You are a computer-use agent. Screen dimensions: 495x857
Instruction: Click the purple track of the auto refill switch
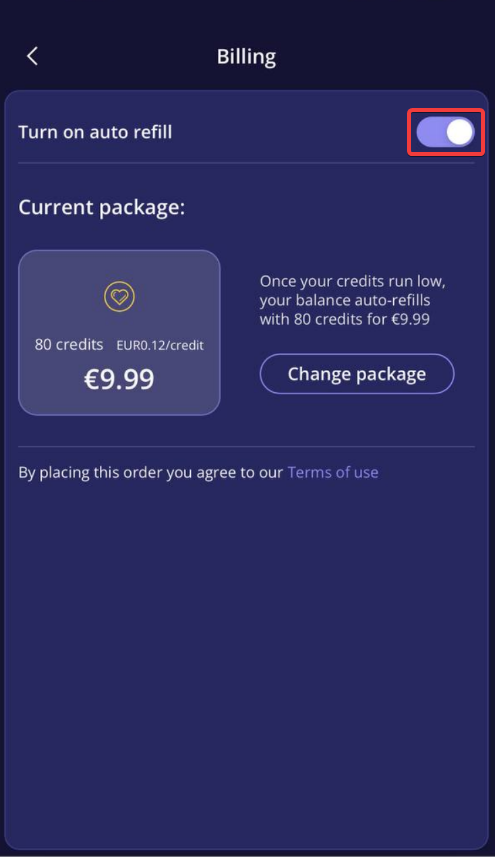point(431,132)
